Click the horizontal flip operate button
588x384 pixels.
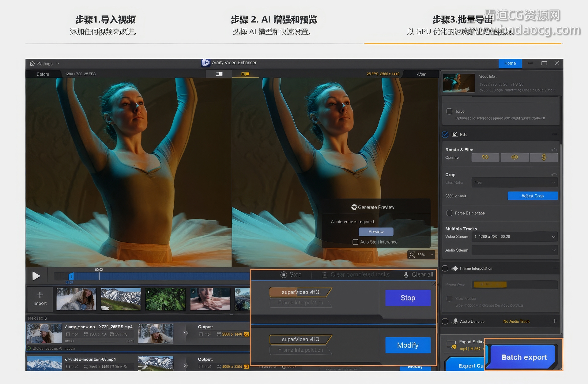[x=514, y=157]
